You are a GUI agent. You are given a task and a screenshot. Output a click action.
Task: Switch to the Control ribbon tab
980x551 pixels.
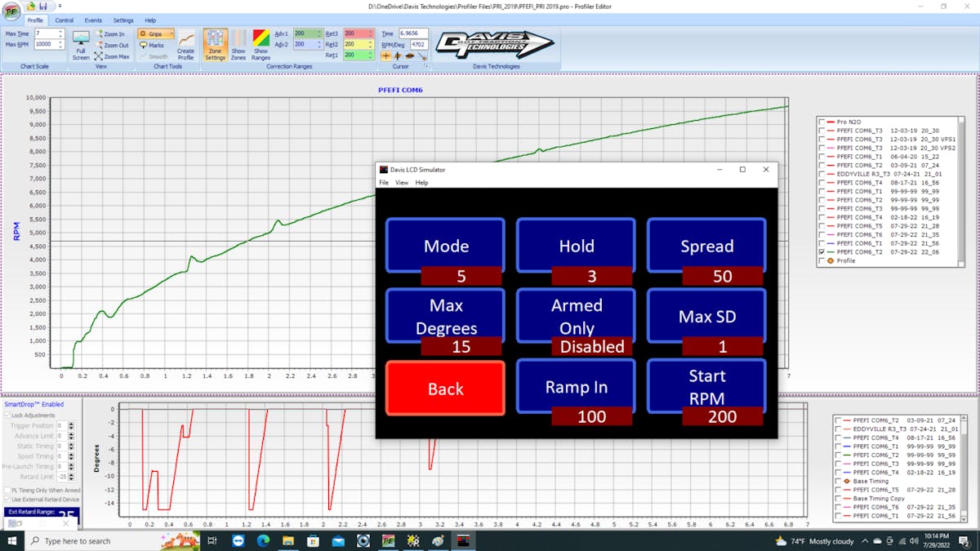(64, 20)
